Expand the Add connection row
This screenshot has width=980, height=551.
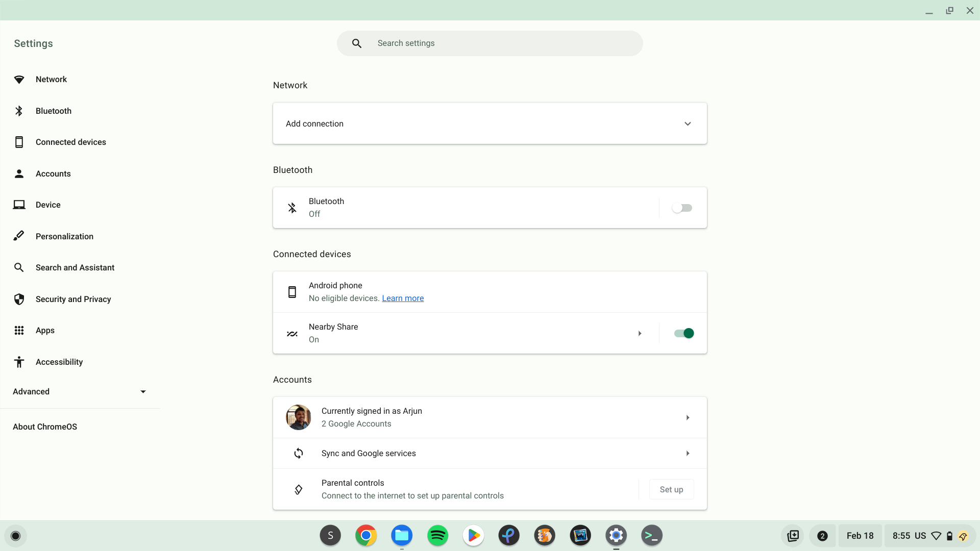[687, 123]
